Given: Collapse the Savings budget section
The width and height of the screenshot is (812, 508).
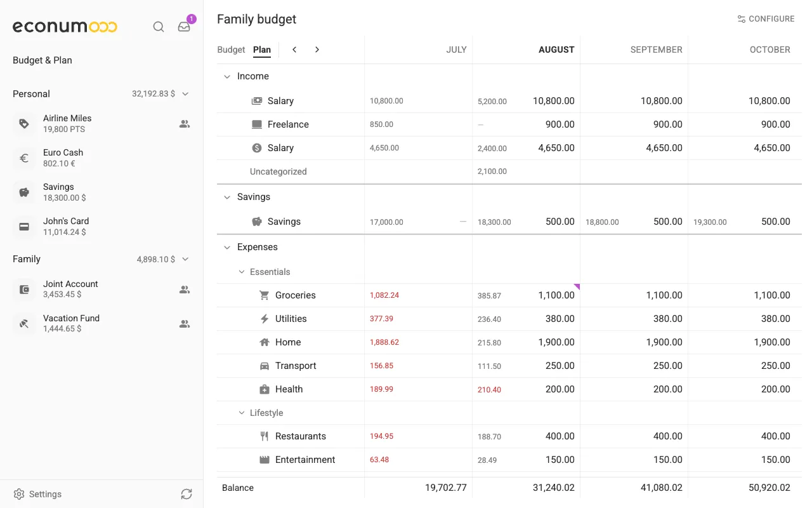Looking at the screenshot, I should tap(227, 197).
